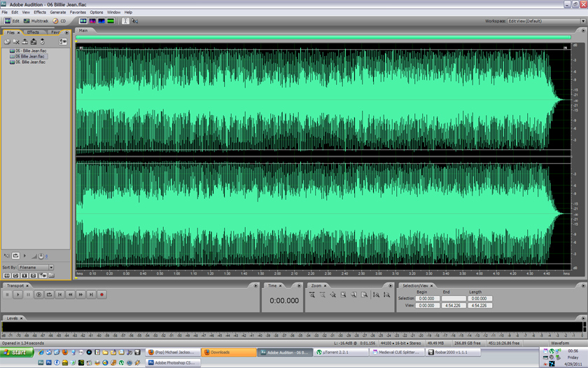Toggle show markers filter button

pyautogui.click(x=43, y=275)
